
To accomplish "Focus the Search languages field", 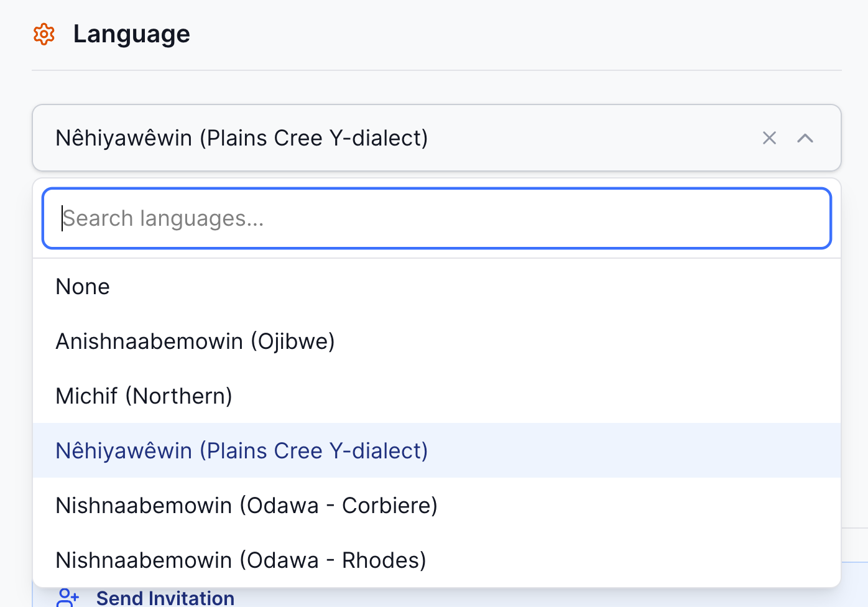I will click(x=436, y=218).
